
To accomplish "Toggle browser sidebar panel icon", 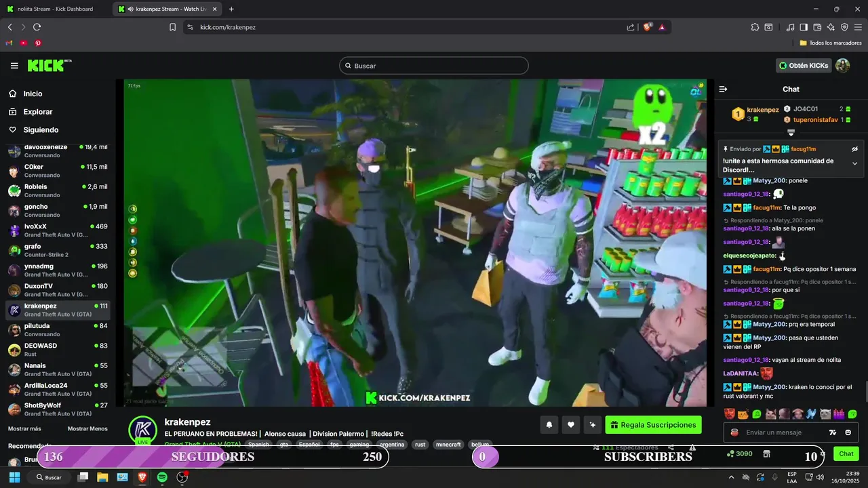I will pos(804,27).
